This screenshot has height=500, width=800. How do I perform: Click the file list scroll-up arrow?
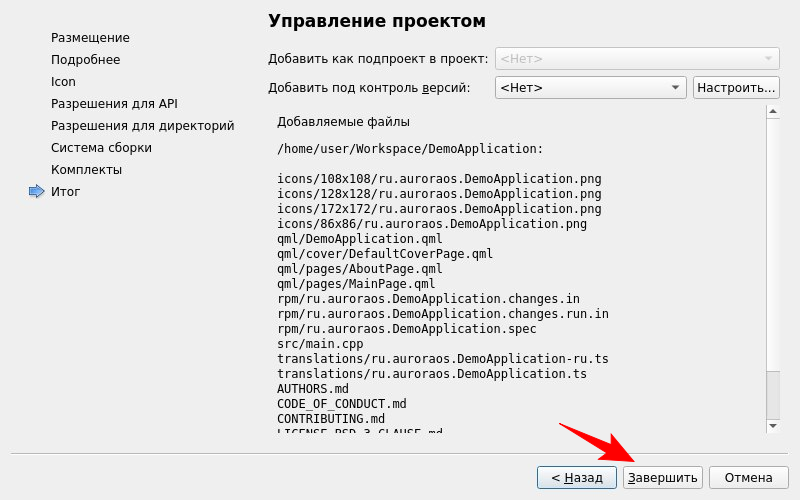[x=773, y=112]
